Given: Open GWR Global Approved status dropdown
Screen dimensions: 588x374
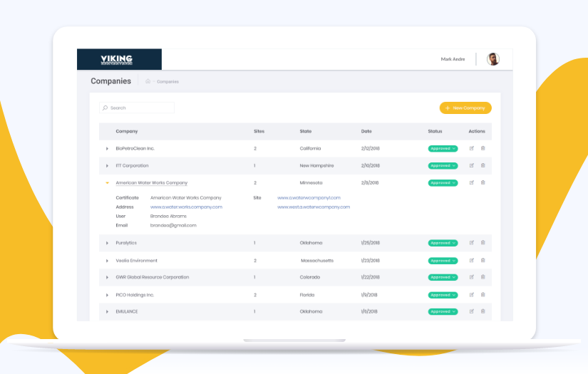Looking at the screenshot, I should click(443, 277).
